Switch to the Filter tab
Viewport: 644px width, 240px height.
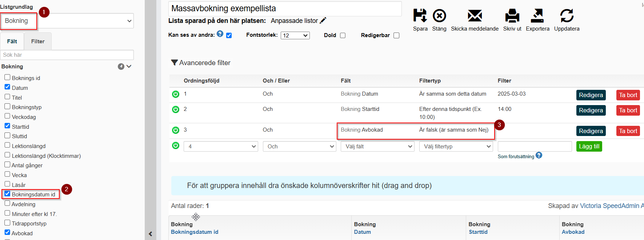click(x=38, y=41)
